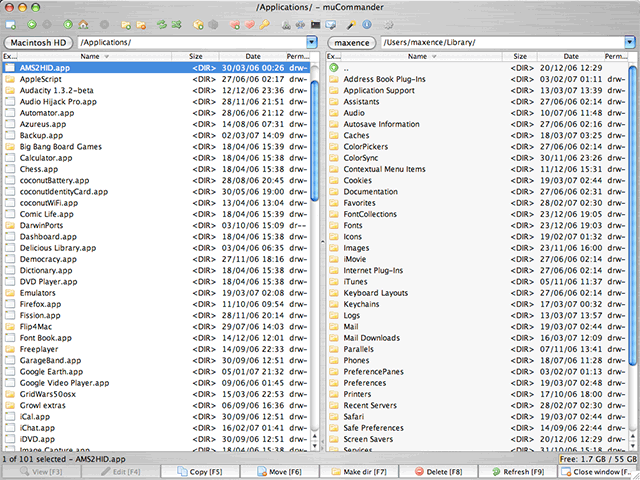Open a new window from the toolbar
The height and width of the screenshot is (480, 640).
click(11, 25)
